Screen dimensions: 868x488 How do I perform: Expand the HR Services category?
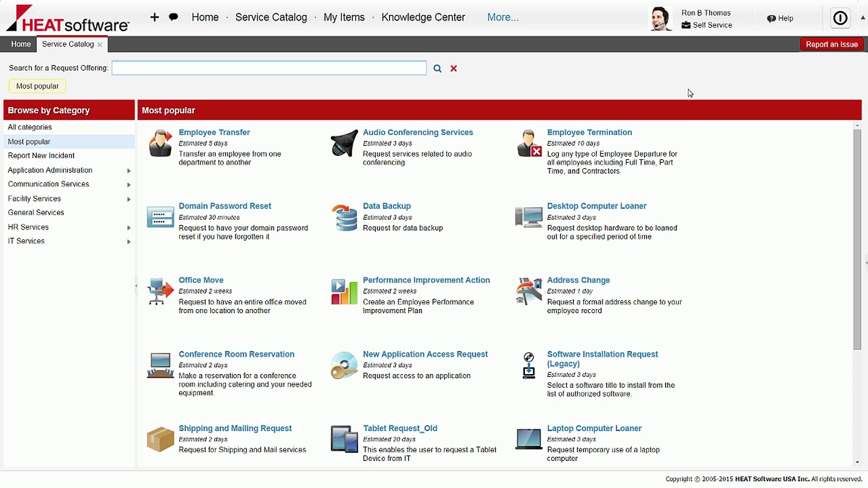point(129,228)
